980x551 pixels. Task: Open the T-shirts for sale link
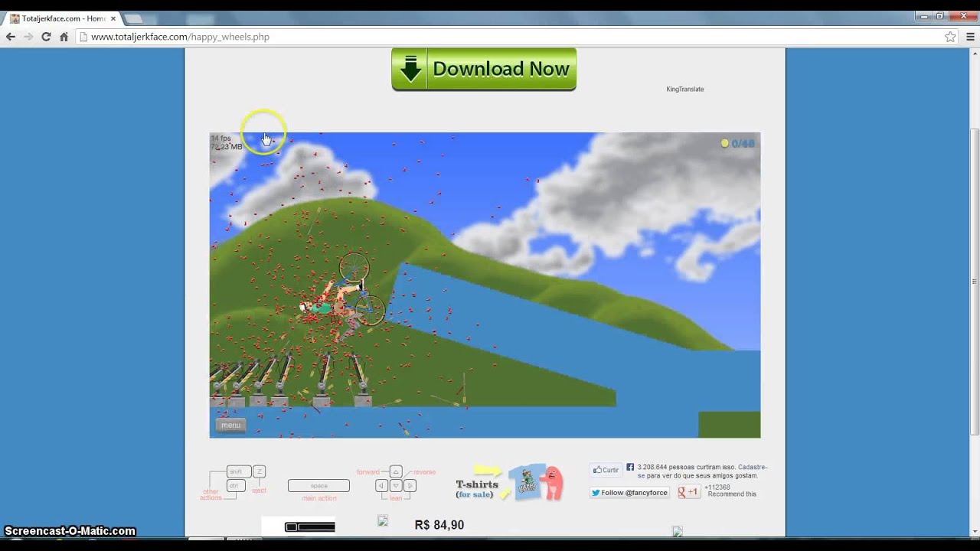click(x=476, y=489)
